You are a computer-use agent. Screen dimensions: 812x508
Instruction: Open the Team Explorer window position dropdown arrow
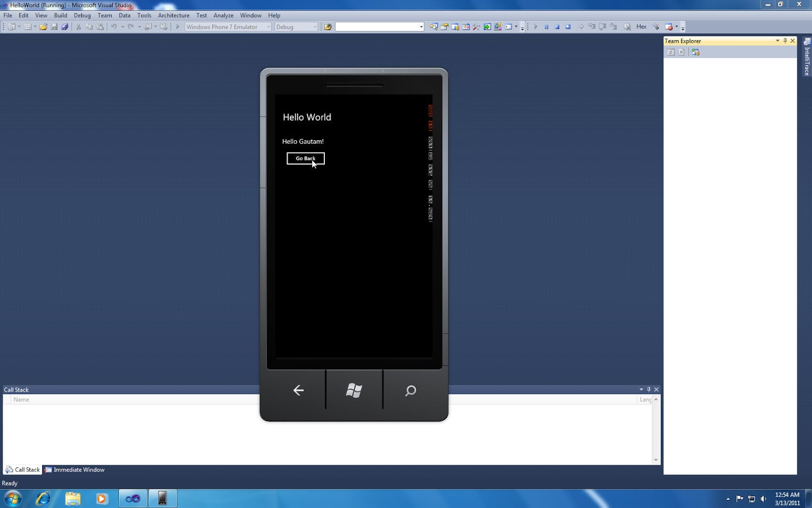(x=777, y=41)
